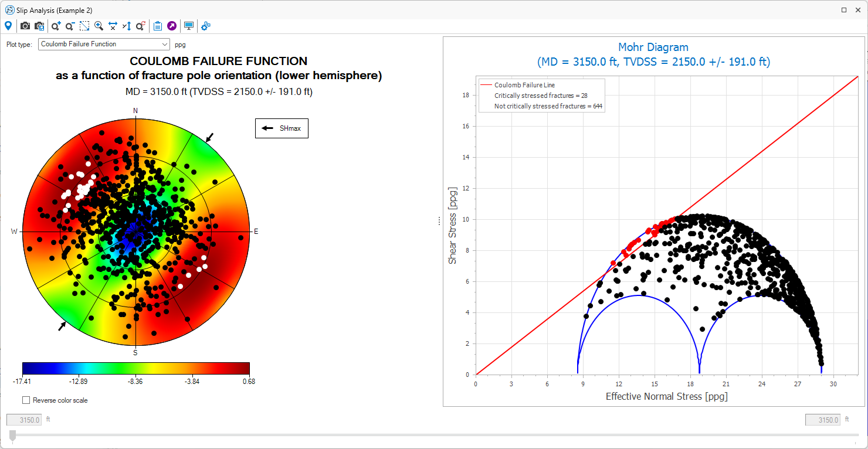Screen dimensions: 868x449
Task: Click the blue location pin icon
Action: 8,26
